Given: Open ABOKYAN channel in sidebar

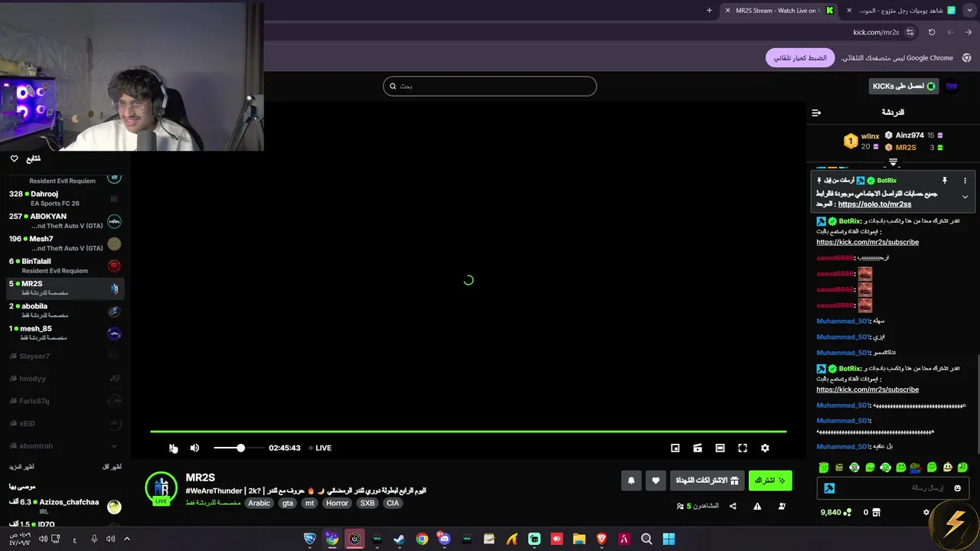Looking at the screenshot, I should coord(65,221).
